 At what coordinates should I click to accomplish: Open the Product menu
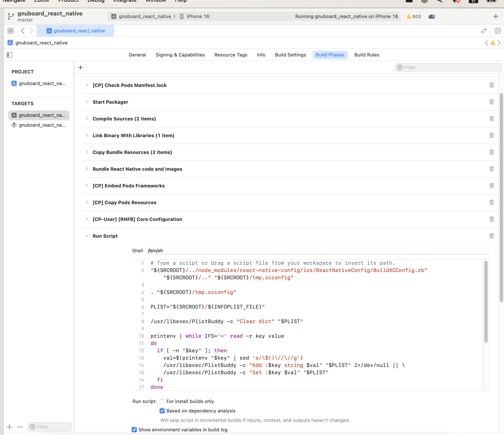(x=68, y=1)
